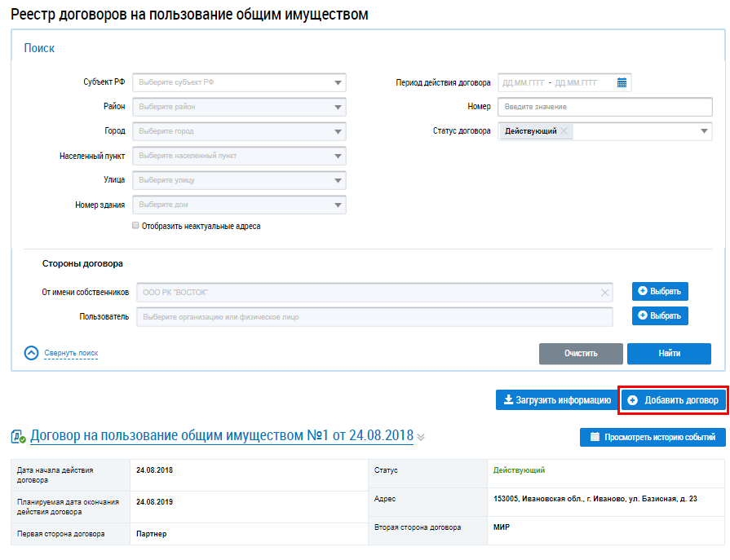
Task: Open the Город dropdown
Action: pos(239,131)
